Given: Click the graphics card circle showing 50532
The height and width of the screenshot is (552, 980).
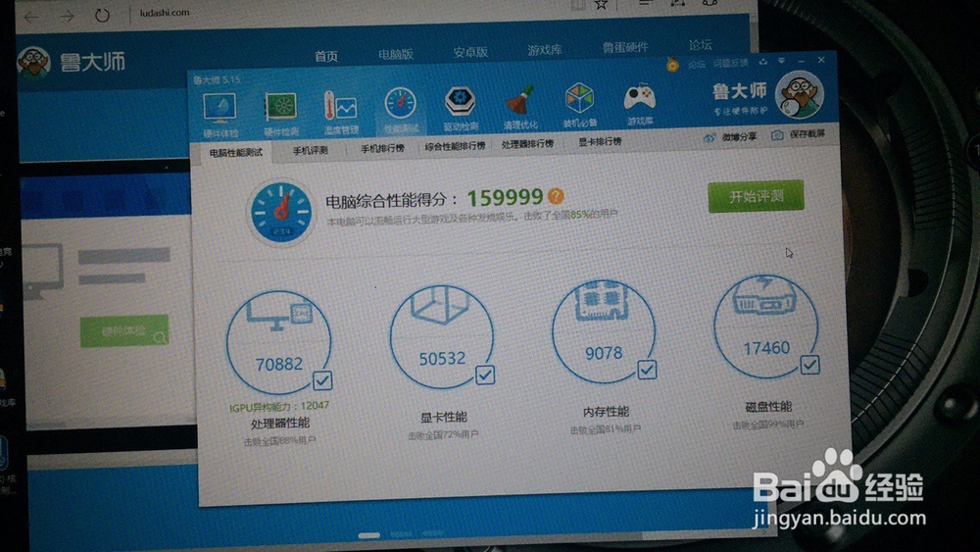Looking at the screenshot, I should pos(442,337).
